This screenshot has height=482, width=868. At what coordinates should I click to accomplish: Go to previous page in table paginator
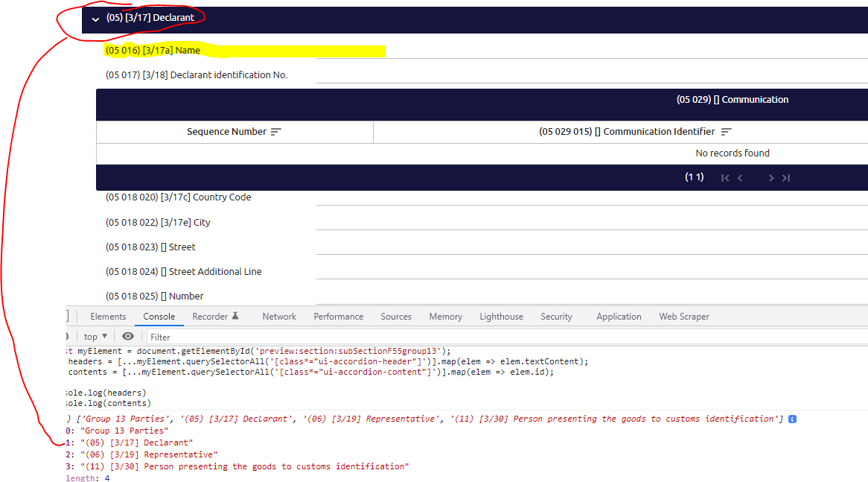[740, 178]
